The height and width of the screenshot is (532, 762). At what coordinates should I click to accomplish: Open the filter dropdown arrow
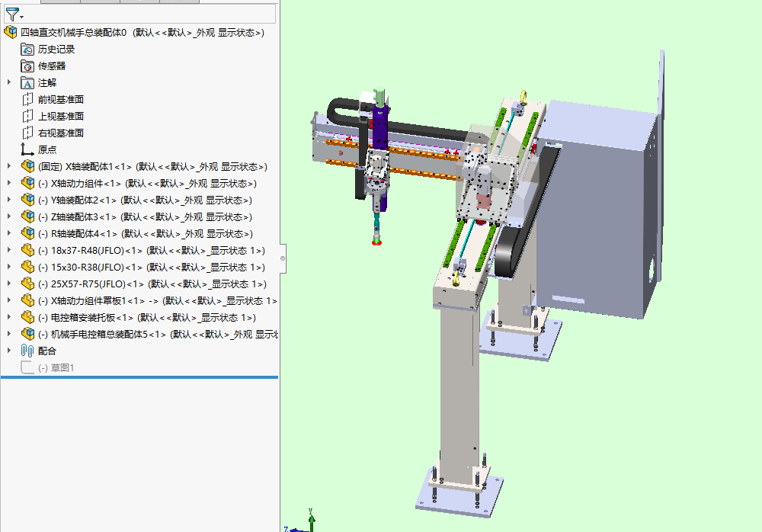pyautogui.click(x=22, y=18)
